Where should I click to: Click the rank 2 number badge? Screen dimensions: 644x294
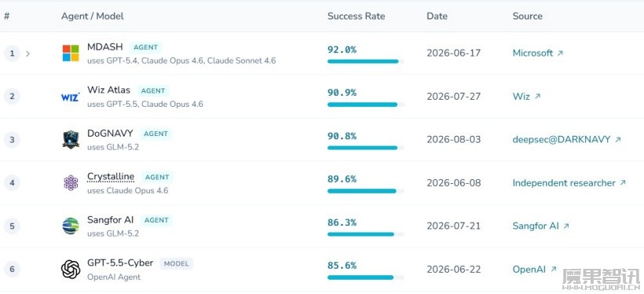tap(12, 96)
